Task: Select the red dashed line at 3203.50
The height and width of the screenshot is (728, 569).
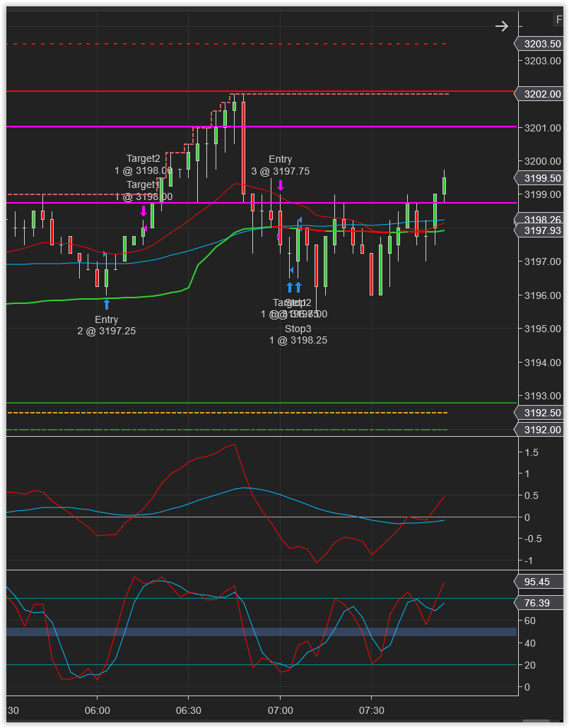Action: (x=227, y=44)
